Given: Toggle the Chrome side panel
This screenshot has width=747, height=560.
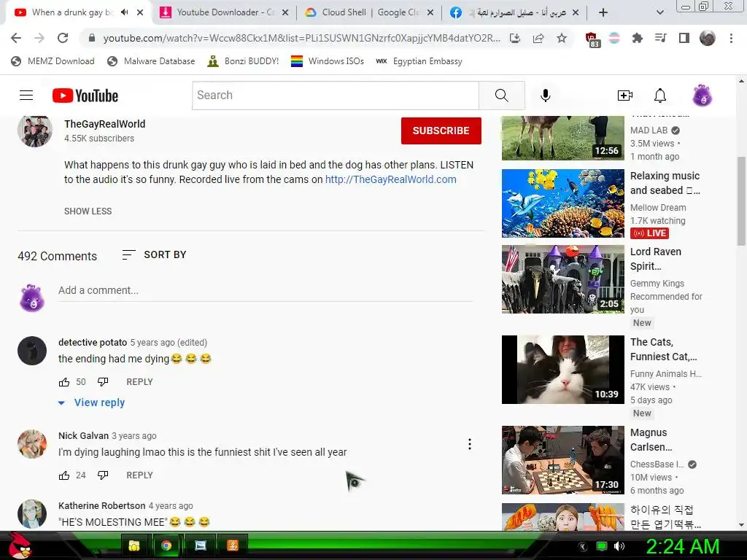Looking at the screenshot, I should pos(684,38).
